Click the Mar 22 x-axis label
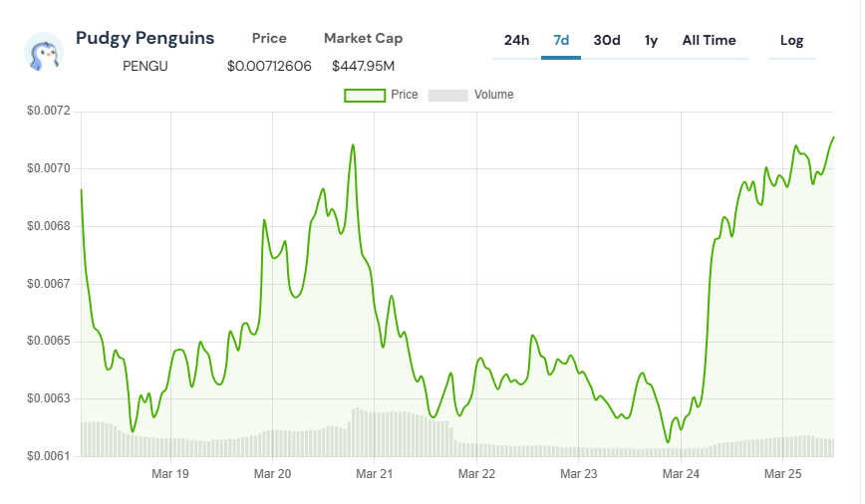 476,474
